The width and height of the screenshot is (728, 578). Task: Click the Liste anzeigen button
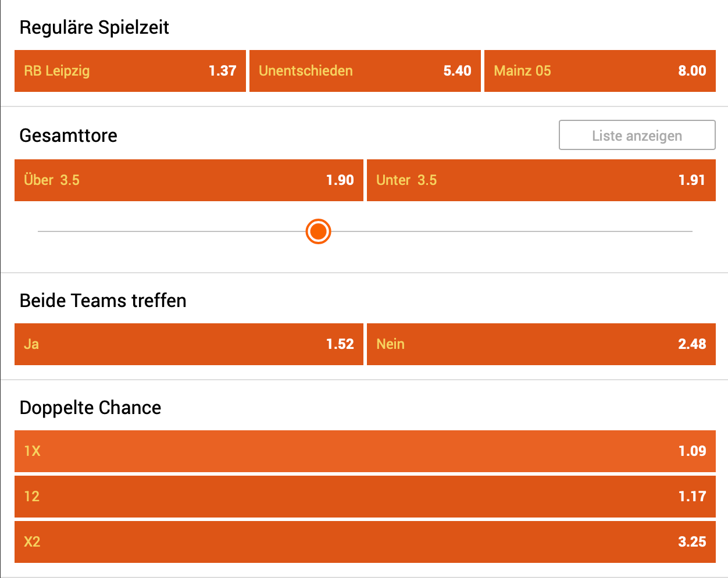pyautogui.click(x=637, y=135)
